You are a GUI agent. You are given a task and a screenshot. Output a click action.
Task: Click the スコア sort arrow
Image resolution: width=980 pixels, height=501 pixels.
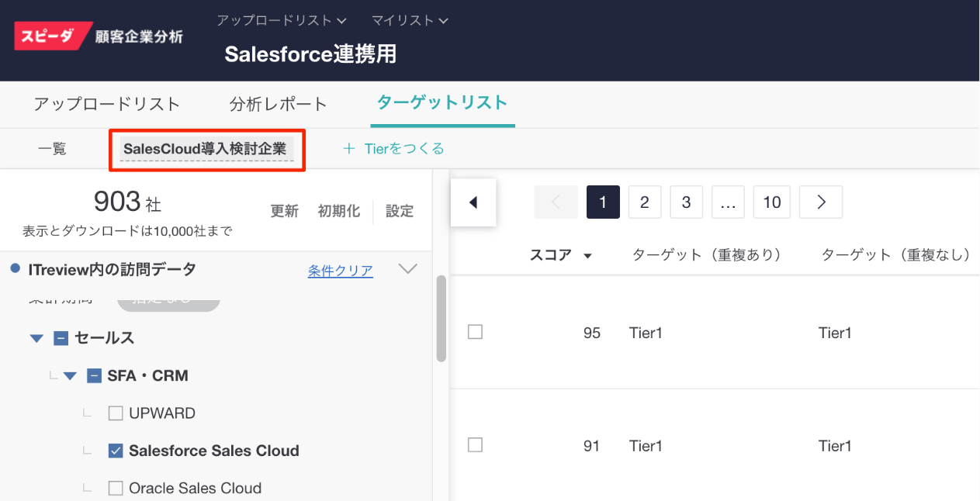click(x=587, y=256)
